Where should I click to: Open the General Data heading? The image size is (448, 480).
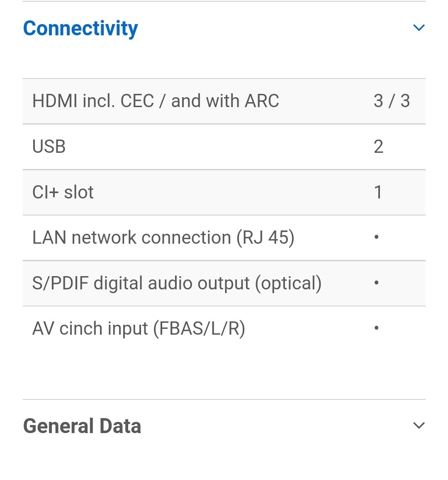(x=82, y=426)
